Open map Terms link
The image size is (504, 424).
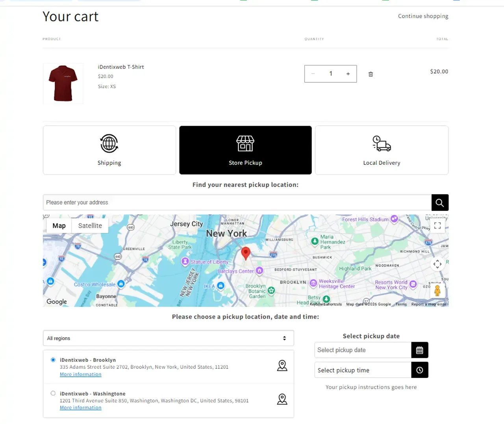(x=401, y=304)
